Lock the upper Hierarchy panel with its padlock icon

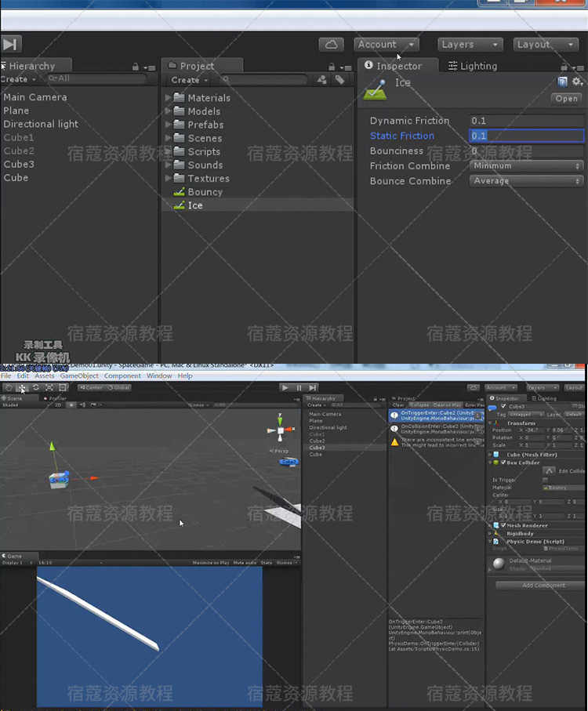pos(135,67)
